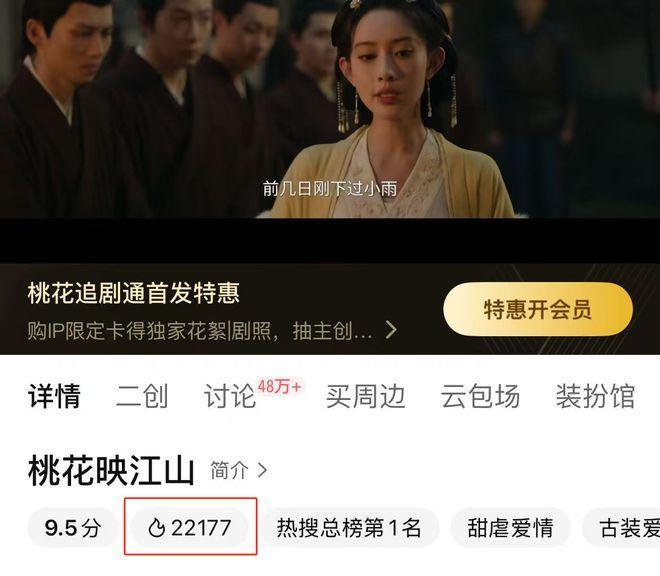The width and height of the screenshot is (660, 576).
Task: Go to the 买周边 tab
Action: click(x=365, y=396)
